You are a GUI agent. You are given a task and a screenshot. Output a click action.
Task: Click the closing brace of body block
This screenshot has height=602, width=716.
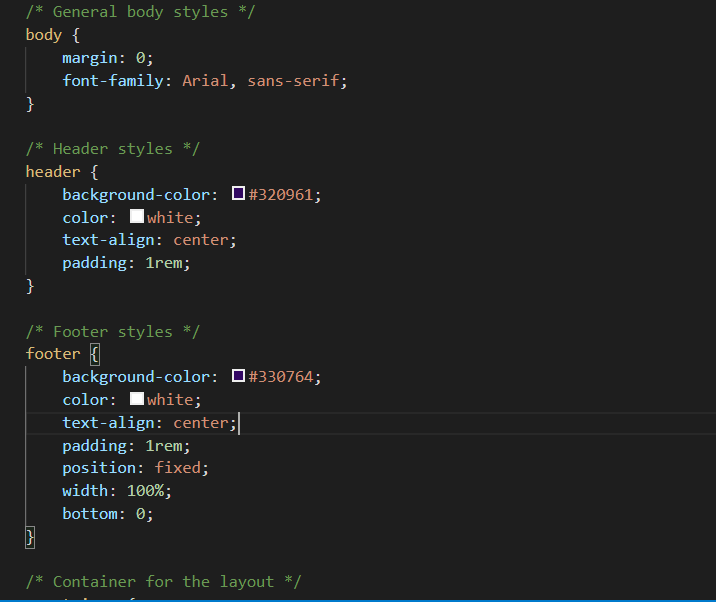(30, 104)
